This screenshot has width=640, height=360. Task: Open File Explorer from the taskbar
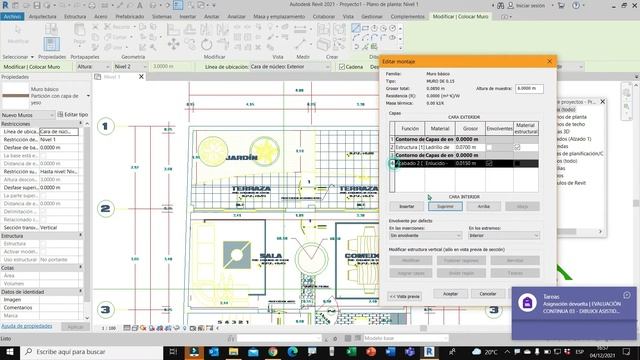click(233, 352)
